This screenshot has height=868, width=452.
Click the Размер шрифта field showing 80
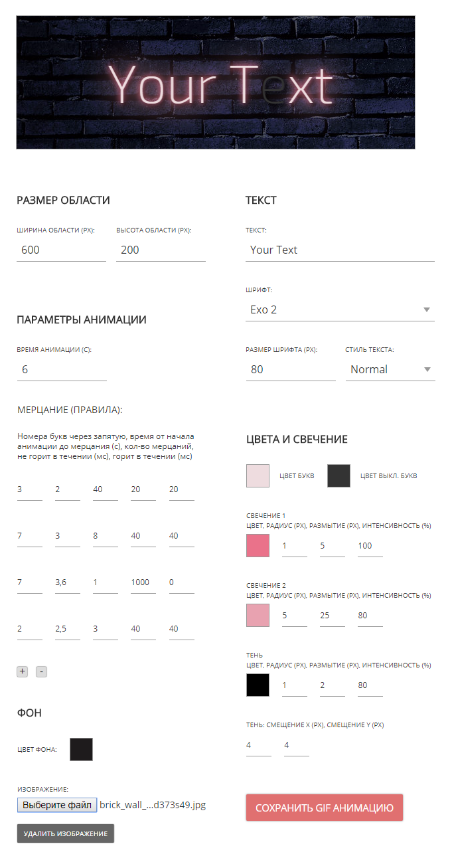[x=291, y=369]
